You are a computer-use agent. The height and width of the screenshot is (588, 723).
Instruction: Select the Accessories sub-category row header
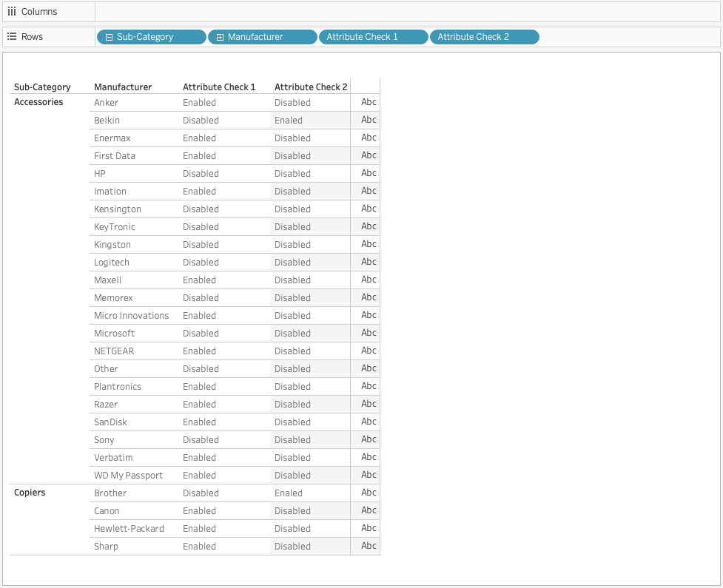pyautogui.click(x=38, y=102)
